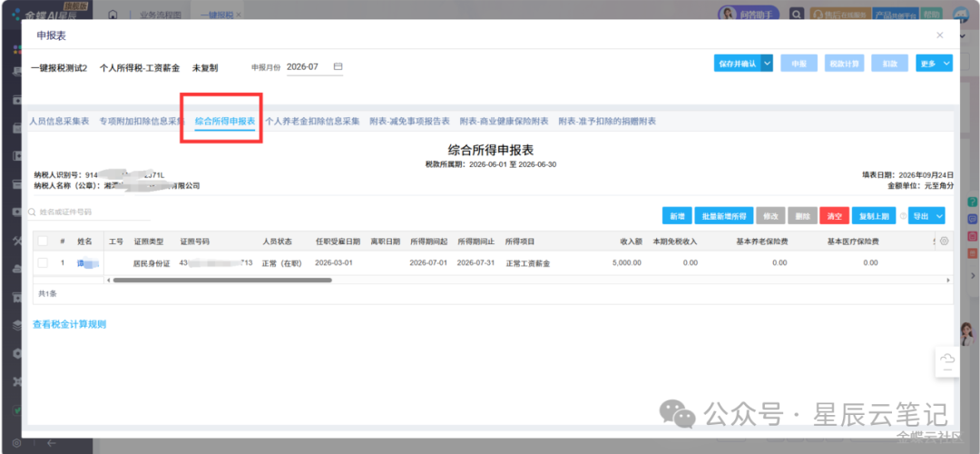Image resolution: width=980 pixels, height=454 pixels.
Task: Click the 产品共创平台 button in top bar
Action: [x=896, y=15]
